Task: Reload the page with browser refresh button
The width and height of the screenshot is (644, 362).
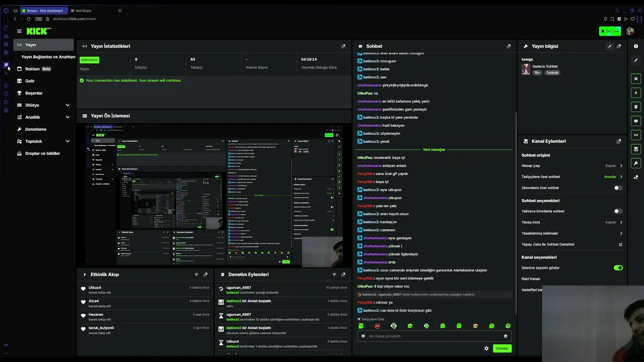Action: pos(28,19)
